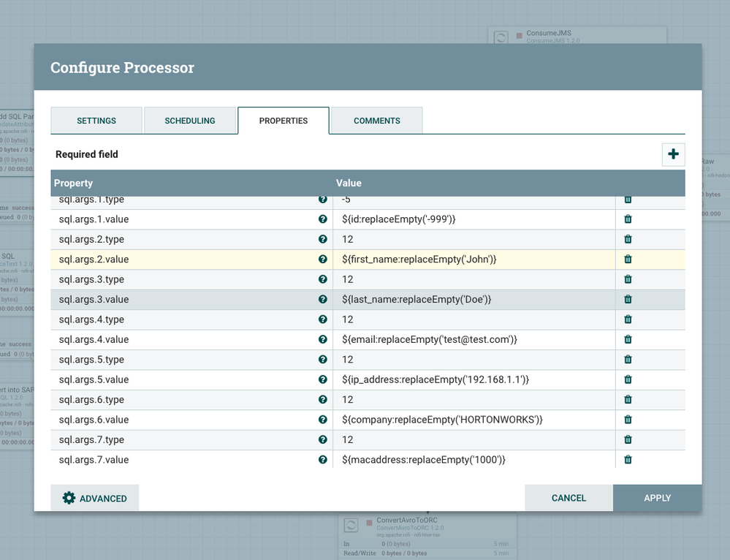
Task: Click the add property plus icon
Action: pos(673,154)
